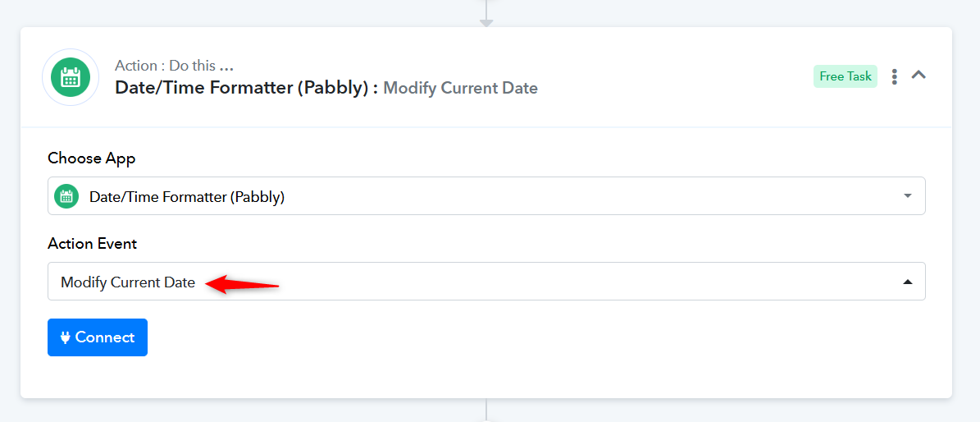This screenshot has height=422, width=980.
Task: Open the Choose App dropdown field
Action: (486, 196)
